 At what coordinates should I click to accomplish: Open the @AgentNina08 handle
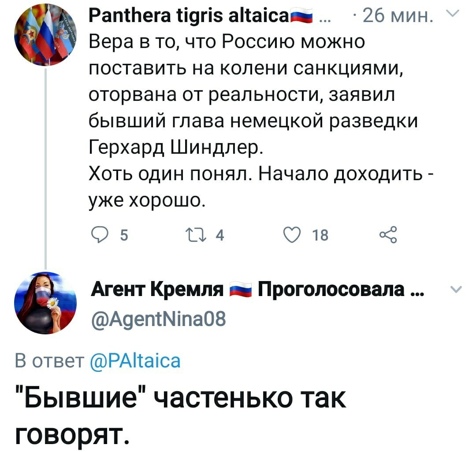159,319
